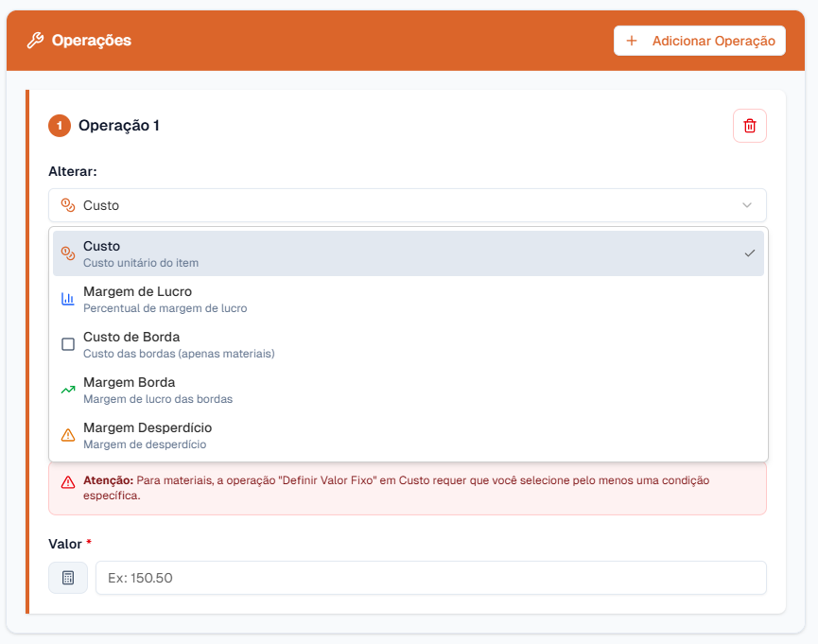Click the coins icon in the highlighted Custo option
The height and width of the screenshot is (644, 818).
tap(68, 253)
